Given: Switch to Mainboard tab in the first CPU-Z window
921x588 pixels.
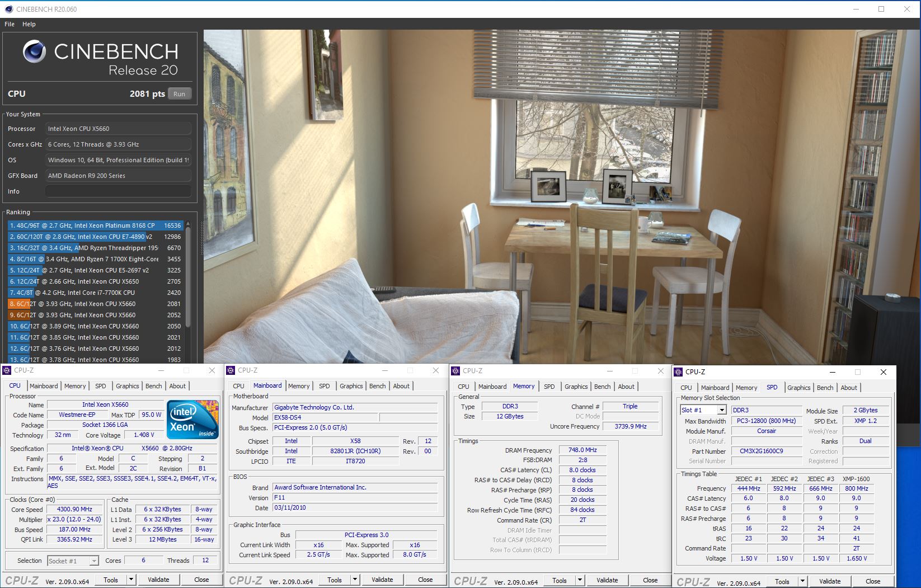Looking at the screenshot, I should pyautogui.click(x=44, y=386).
